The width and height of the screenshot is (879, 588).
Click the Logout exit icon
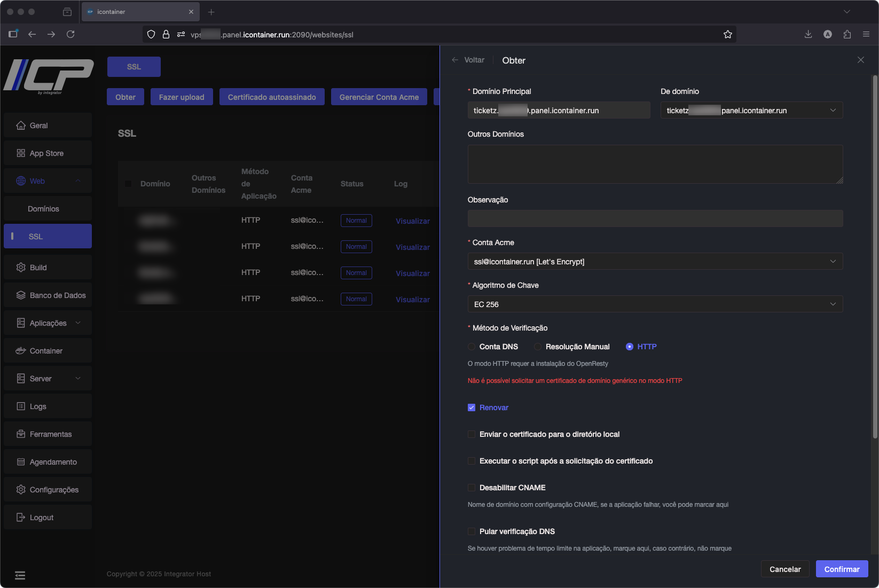pos(21,518)
